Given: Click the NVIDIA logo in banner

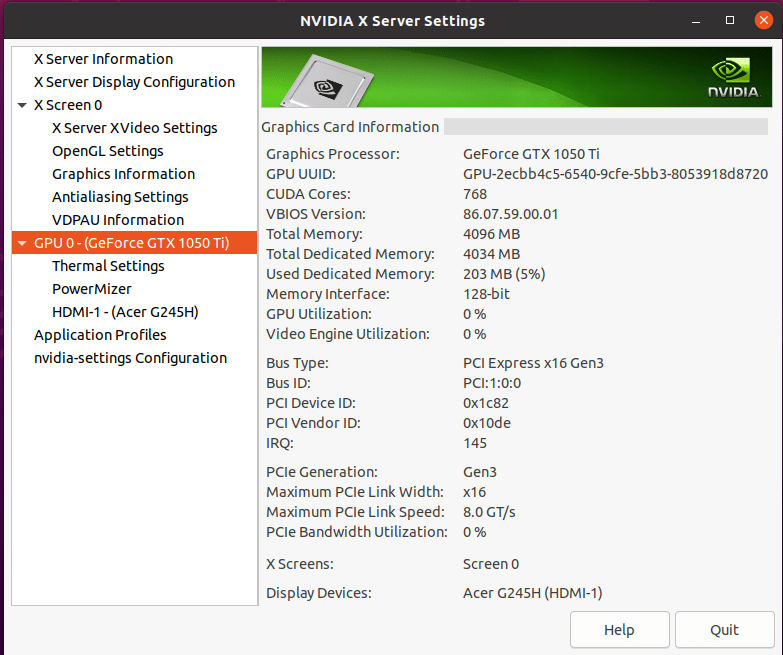Looking at the screenshot, I should [x=734, y=78].
